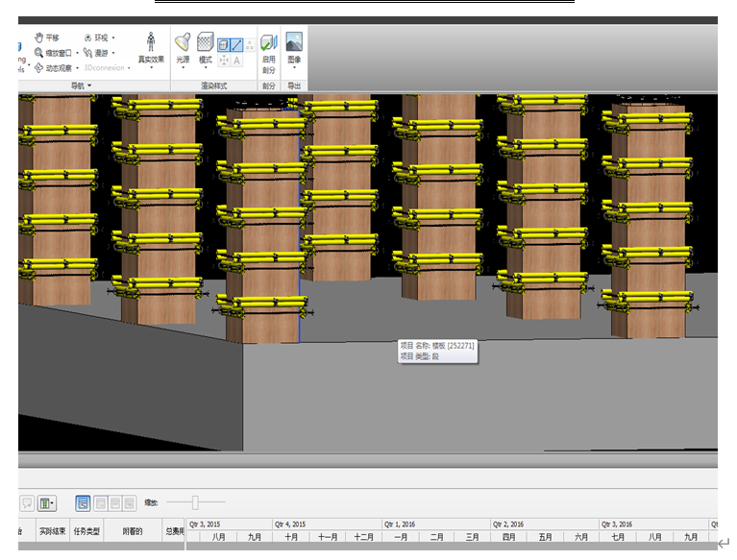
Task: Click the Qtr 3, 2015 timeline header
Action: (230, 524)
